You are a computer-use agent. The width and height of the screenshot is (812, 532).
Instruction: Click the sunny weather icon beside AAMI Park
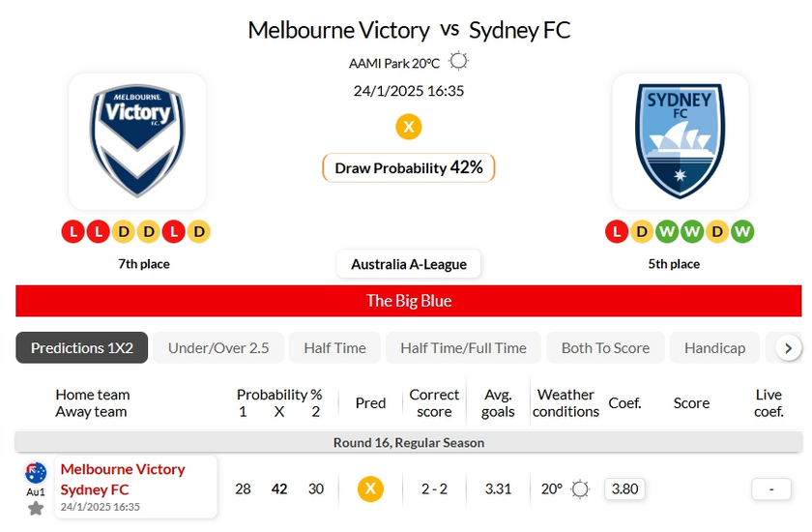458,62
